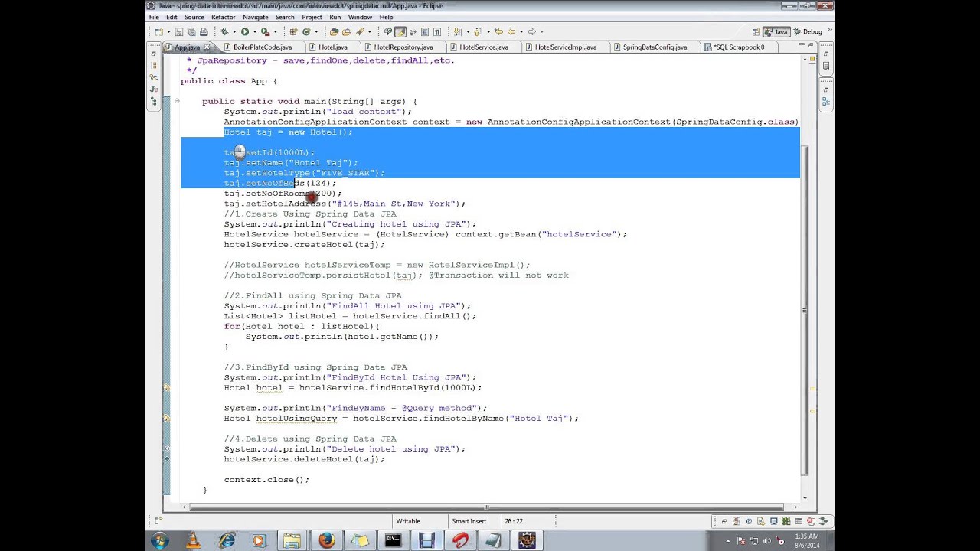This screenshot has height=551, width=980.
Task: Click the New file toolbar icon
Action: (x=158, y=31)
